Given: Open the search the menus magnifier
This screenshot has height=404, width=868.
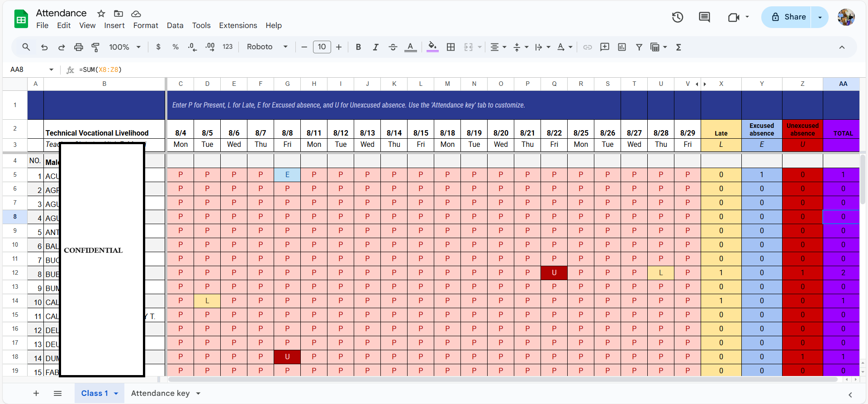Looking at the screenshot, I should pyautogui.click(x=26, y=47).
